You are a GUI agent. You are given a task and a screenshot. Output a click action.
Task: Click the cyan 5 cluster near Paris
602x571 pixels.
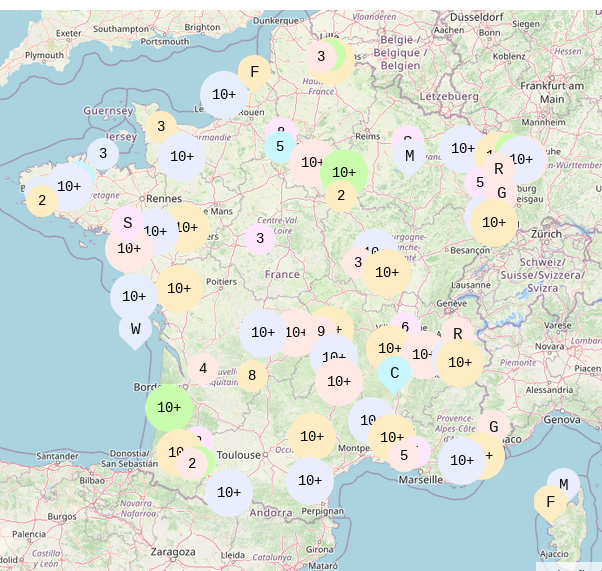280,147
